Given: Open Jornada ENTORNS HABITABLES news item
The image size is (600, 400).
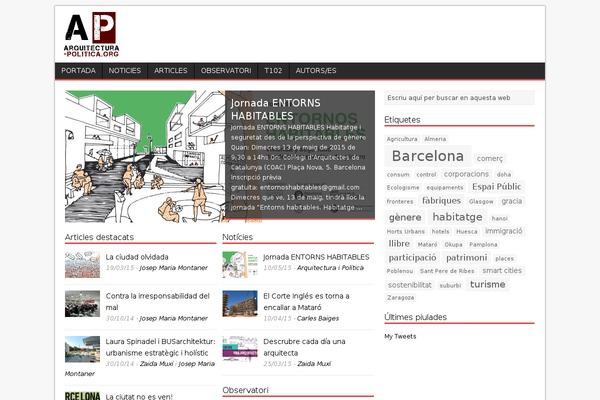Looking at the screenshot, I should point(316,257).
